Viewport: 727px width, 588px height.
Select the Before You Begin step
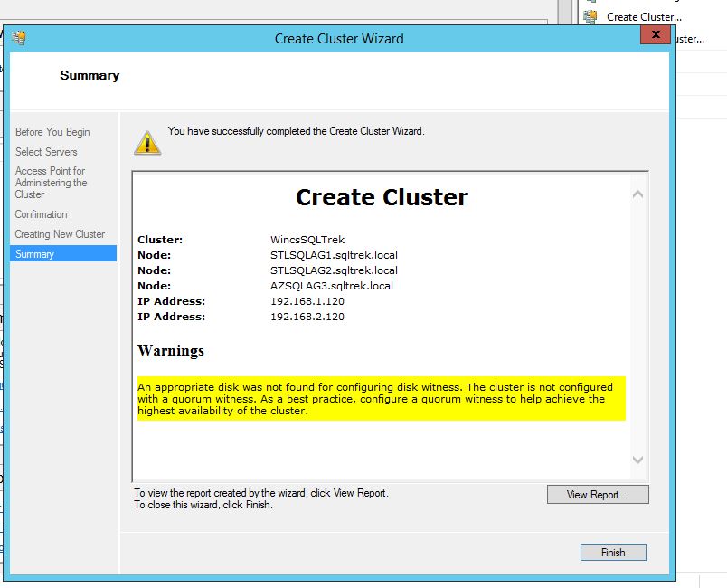52,132
